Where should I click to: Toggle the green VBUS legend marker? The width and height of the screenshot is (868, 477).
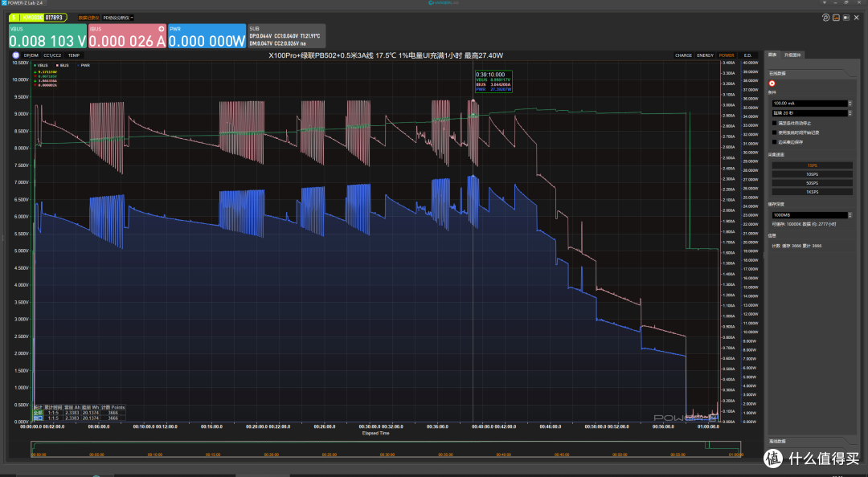click(35, 65)
